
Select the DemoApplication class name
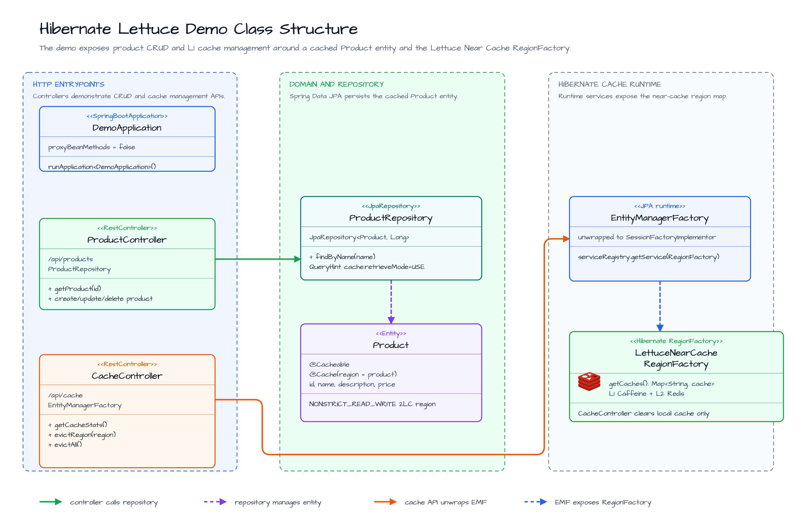pyautogui.click(x=127, y=128)
